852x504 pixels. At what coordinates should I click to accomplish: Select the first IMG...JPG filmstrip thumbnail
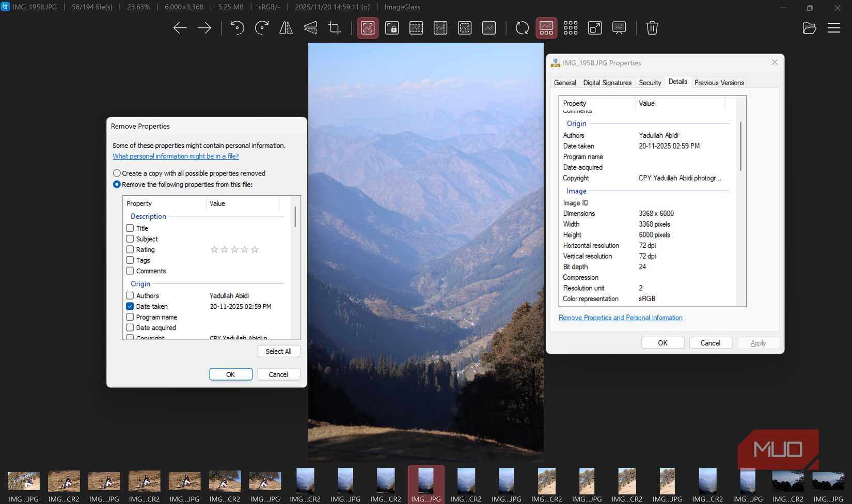[x=23, y=480]
